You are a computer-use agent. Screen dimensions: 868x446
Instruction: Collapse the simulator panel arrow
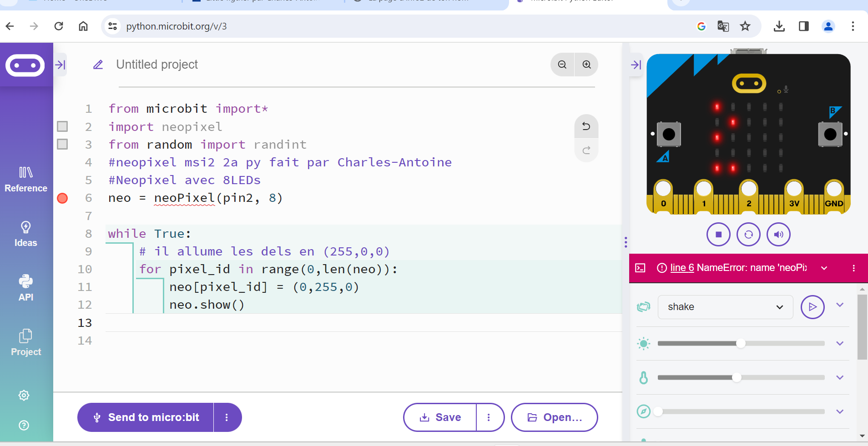tap(636, 65)
